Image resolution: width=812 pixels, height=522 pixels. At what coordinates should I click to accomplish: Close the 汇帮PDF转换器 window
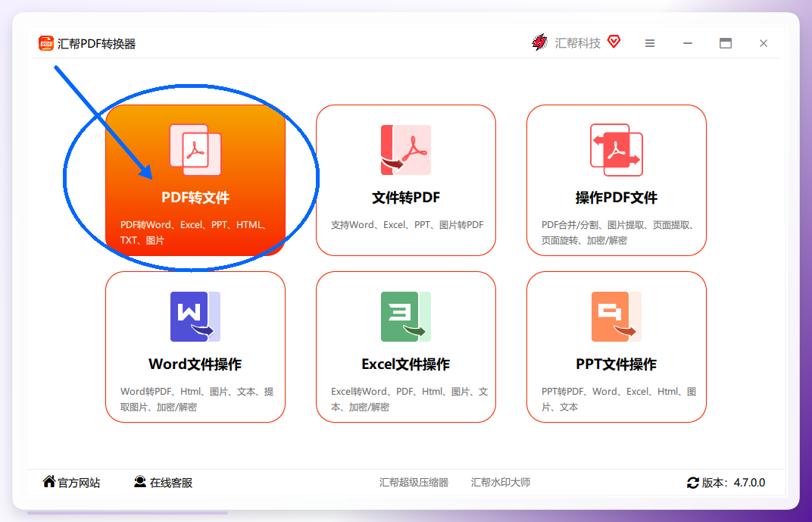(764, 43)
